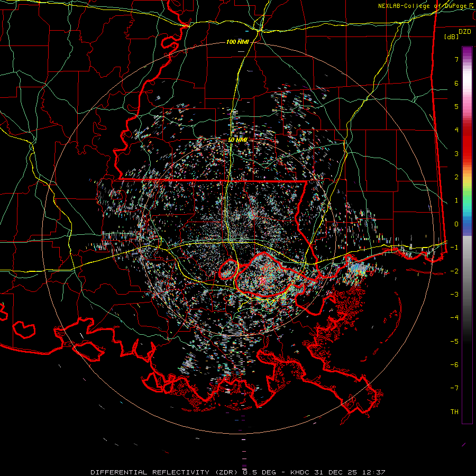Click the scale value 6 label
Image resolution: width=476 pixels, height=476 pixels.
click(x=456, y=83)
